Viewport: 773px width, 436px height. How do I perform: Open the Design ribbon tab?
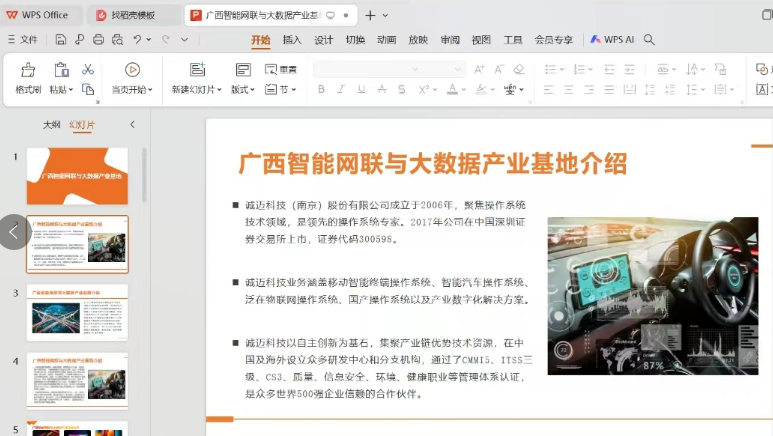(x=323, y=40)
